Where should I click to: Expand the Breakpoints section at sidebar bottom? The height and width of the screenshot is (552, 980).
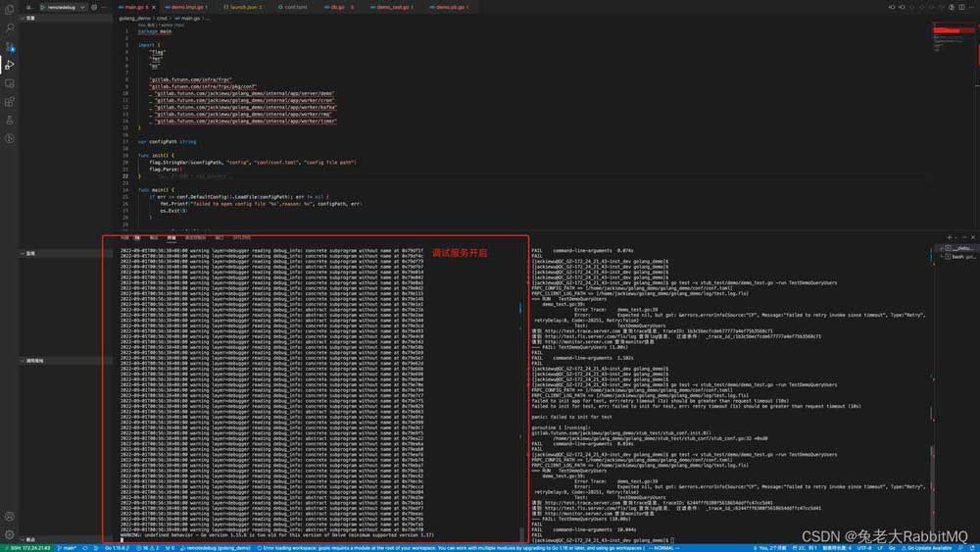coord(29,539)
